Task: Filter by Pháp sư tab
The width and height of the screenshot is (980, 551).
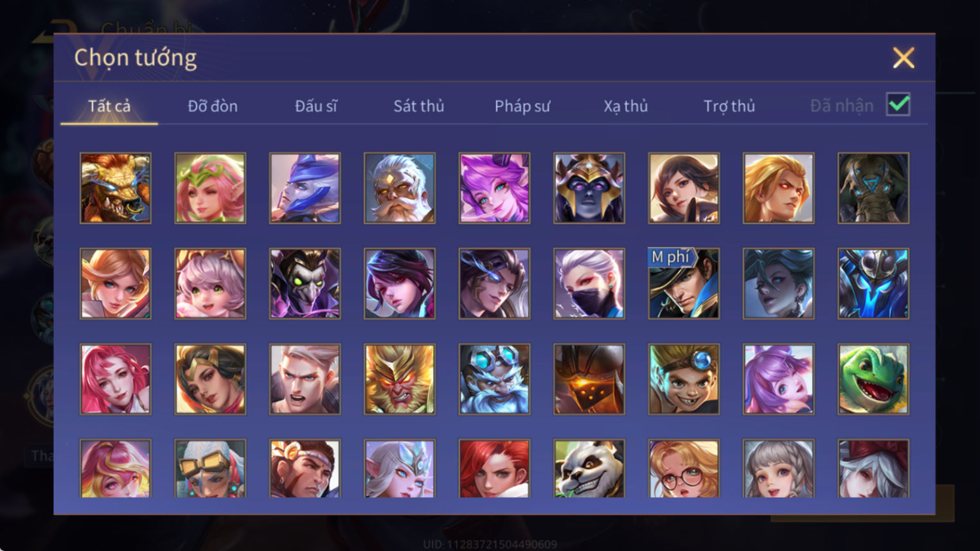Action: (x=522, y=106)
